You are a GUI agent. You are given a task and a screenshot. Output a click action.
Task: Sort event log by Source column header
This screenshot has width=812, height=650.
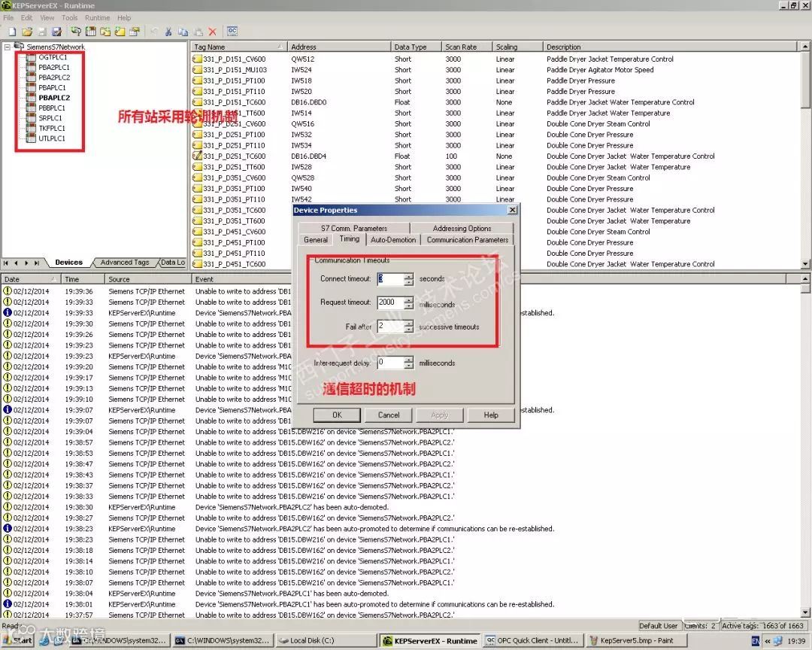[x=147, y=279]
